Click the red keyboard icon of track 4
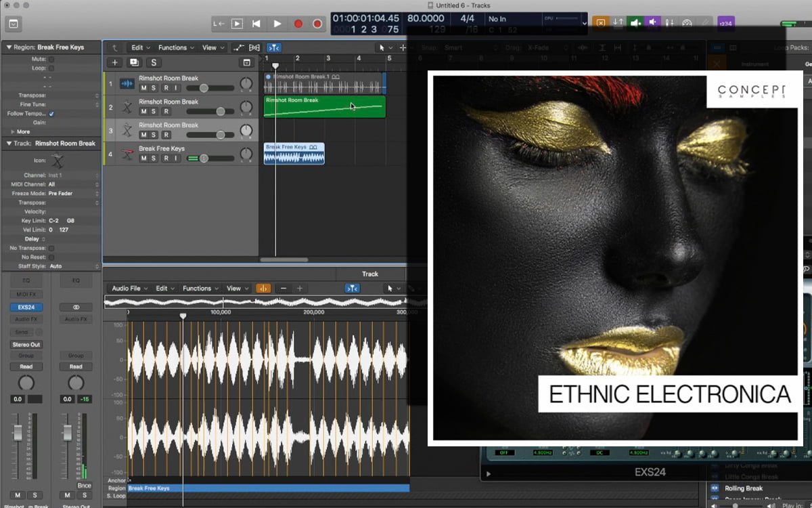The image size is (812, 508). click(127, 154)
